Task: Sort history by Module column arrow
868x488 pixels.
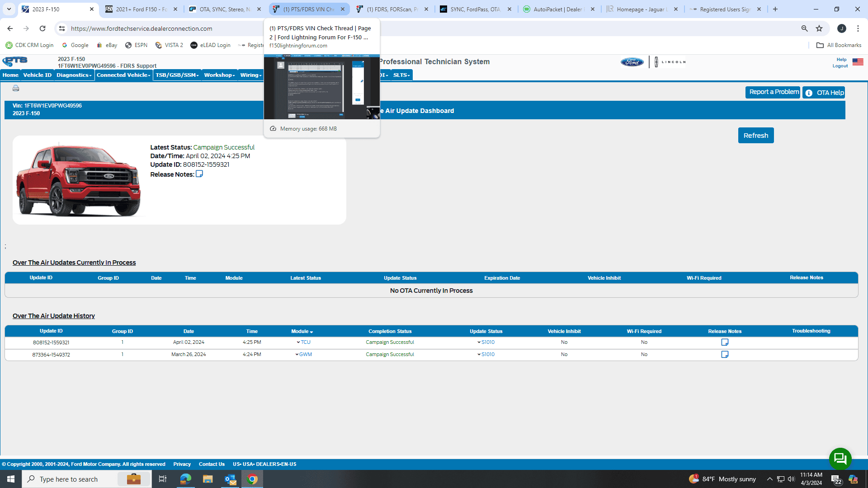Action: 311,332
